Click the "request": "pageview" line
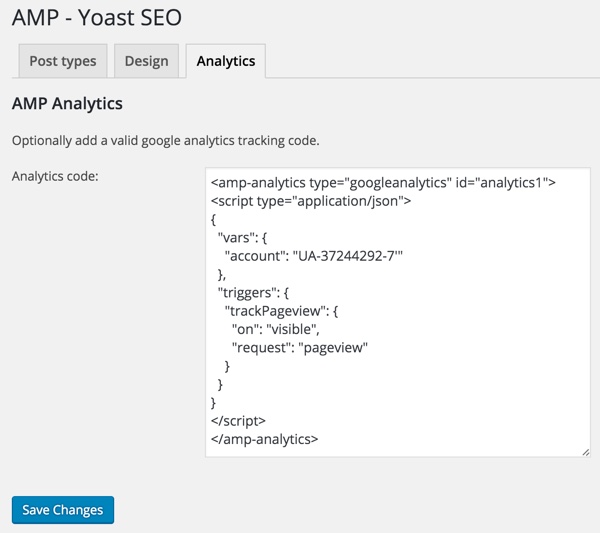This screenshot has width=600, height=533. tap(300, 347)
